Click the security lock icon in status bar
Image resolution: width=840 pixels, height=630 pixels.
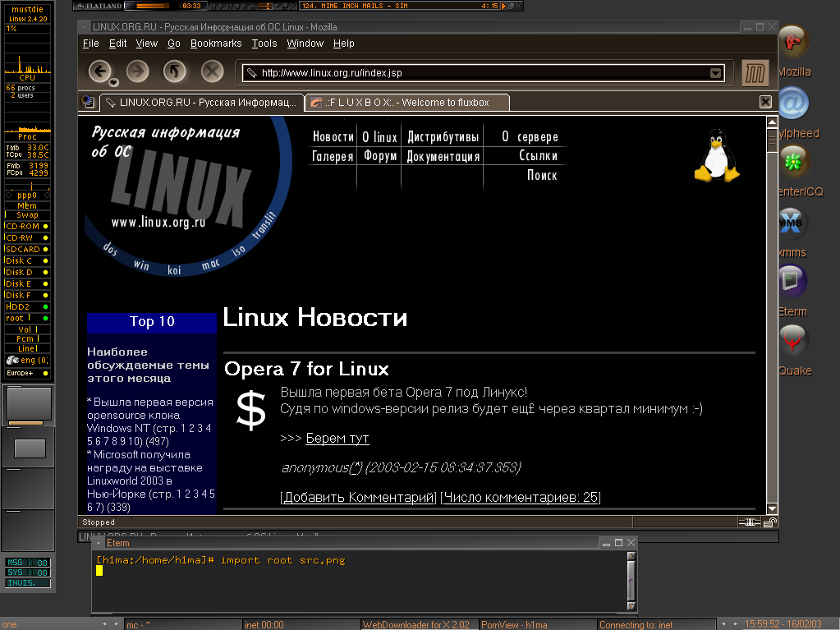pos(770,522)
